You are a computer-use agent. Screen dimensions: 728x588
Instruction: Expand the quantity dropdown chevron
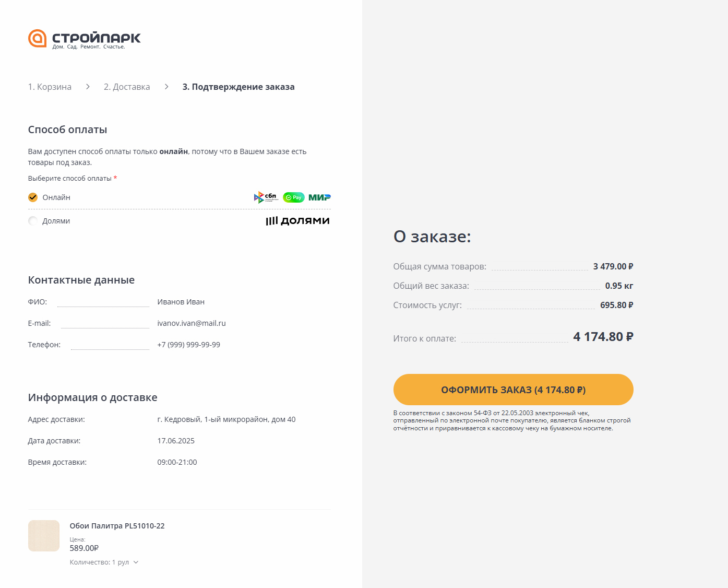(136, 562)
